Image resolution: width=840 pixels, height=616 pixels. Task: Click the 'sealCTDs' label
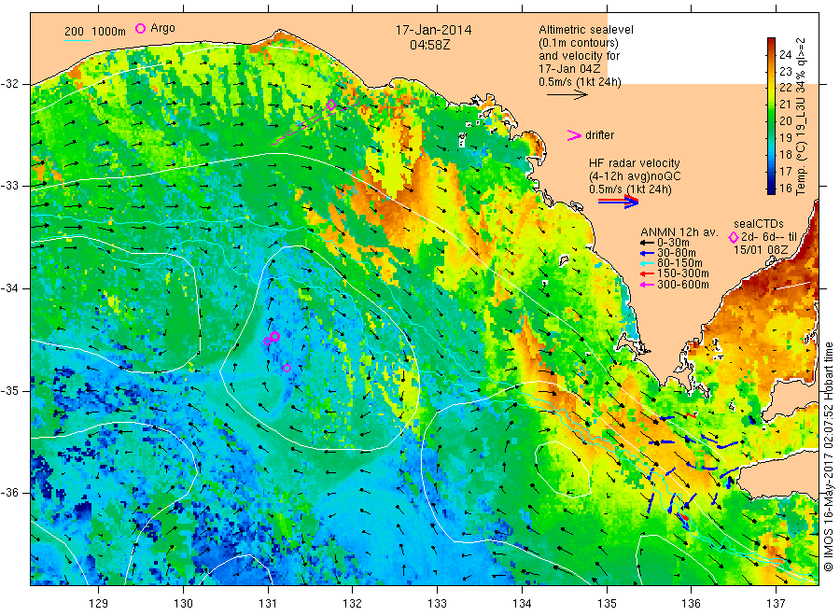tap(758, 224)
